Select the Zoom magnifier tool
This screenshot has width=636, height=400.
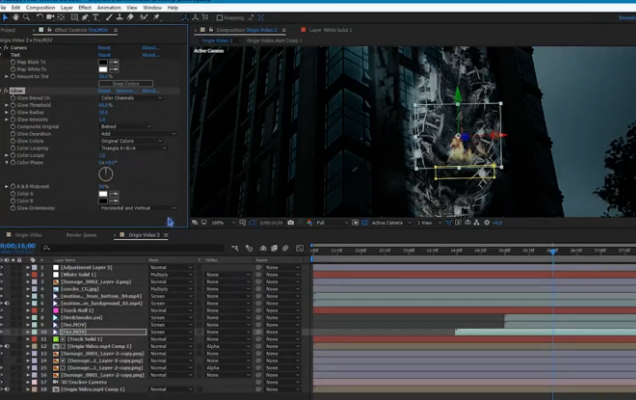(x=28, y=17)
